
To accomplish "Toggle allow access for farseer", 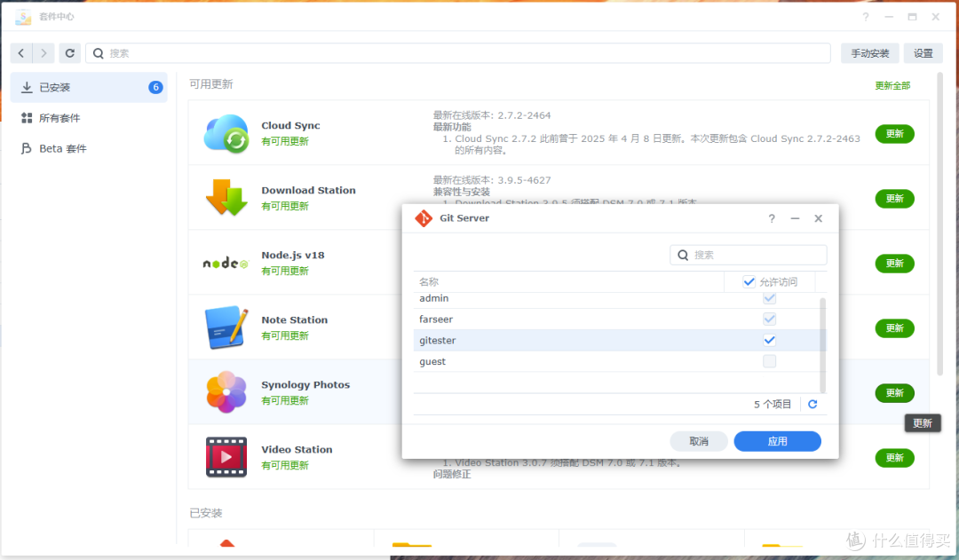I will pos(769,319).
